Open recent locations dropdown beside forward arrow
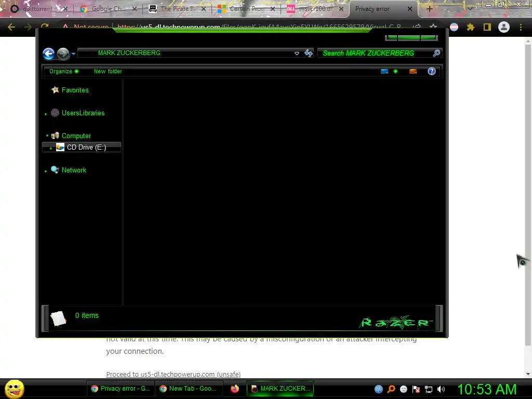Screen dimensions: 532x399 coord(73,54)
